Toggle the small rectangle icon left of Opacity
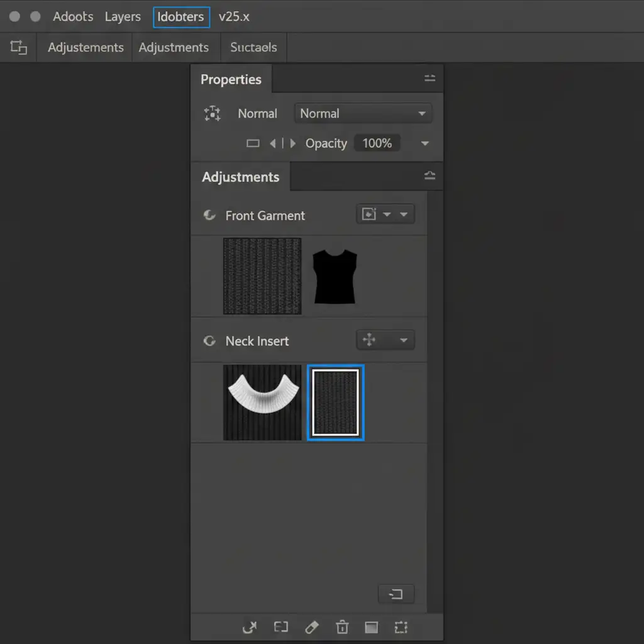The width and height of the screenshot is (644, 644). pos(253,143)
